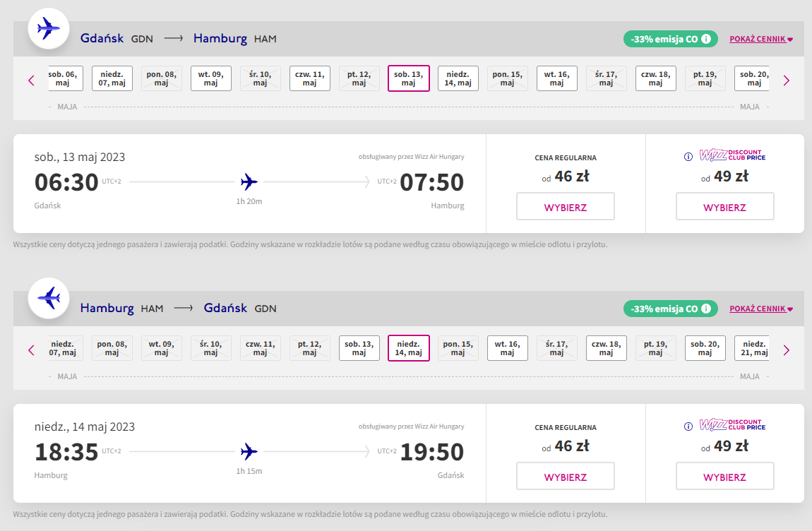This screenshot has width=812, height=531.
Task: Click the 06:30 departure time text
Action: (x=66, y=182)
